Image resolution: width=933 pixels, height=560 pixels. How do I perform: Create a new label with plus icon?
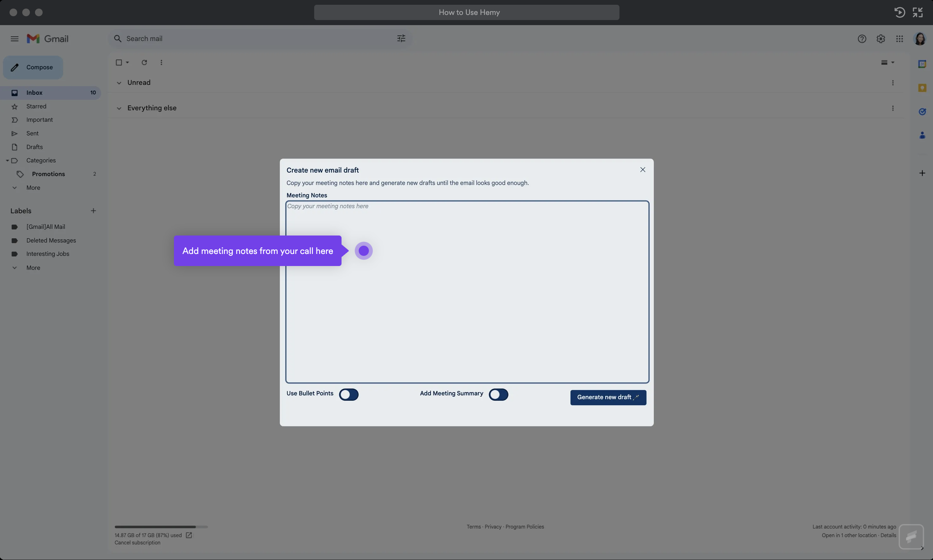point(93,211)
